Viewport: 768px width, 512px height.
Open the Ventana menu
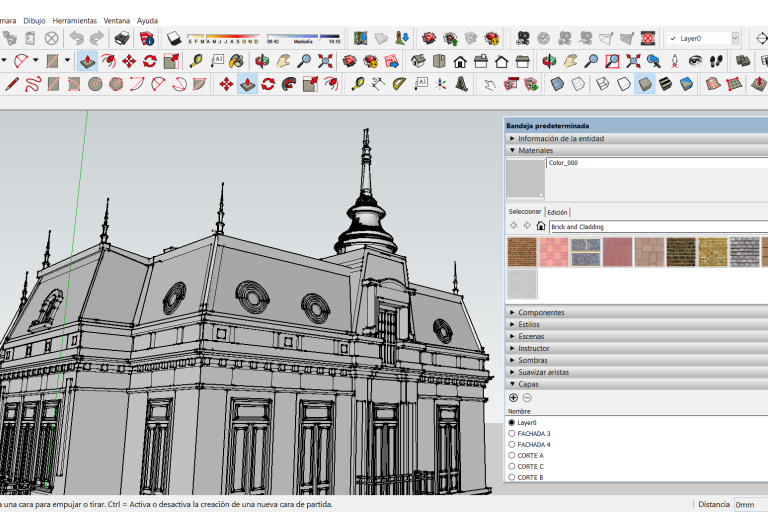click(x=117, y=21)
